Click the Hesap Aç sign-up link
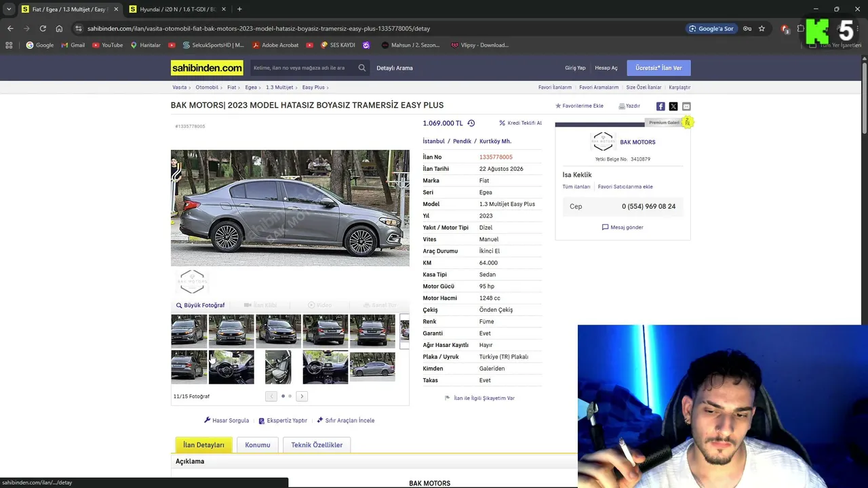This screenshot has width=868, height=488. click(606, 68)
